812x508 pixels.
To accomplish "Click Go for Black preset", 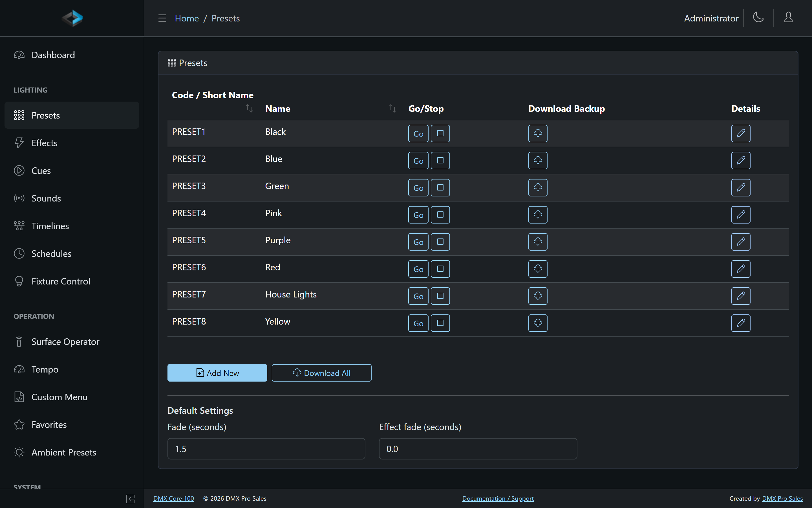I will 418,133.
